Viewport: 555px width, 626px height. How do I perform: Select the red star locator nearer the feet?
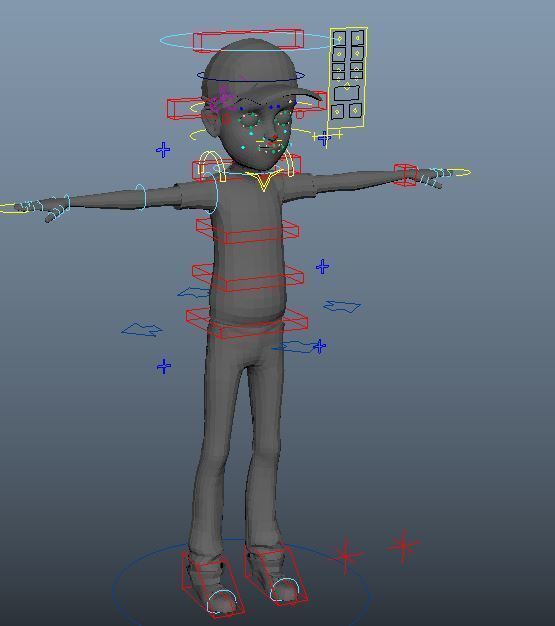[346, 555]
